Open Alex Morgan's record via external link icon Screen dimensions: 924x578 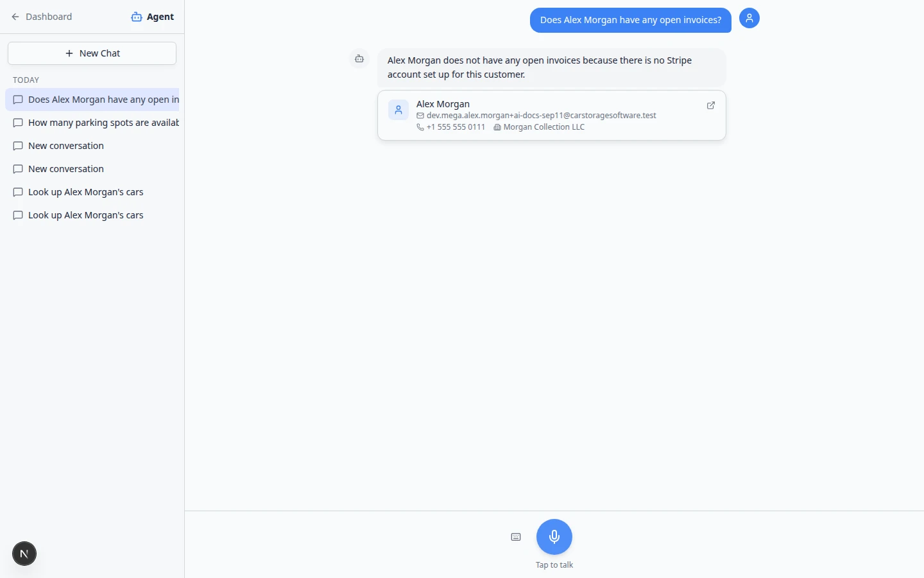[711, 105]
